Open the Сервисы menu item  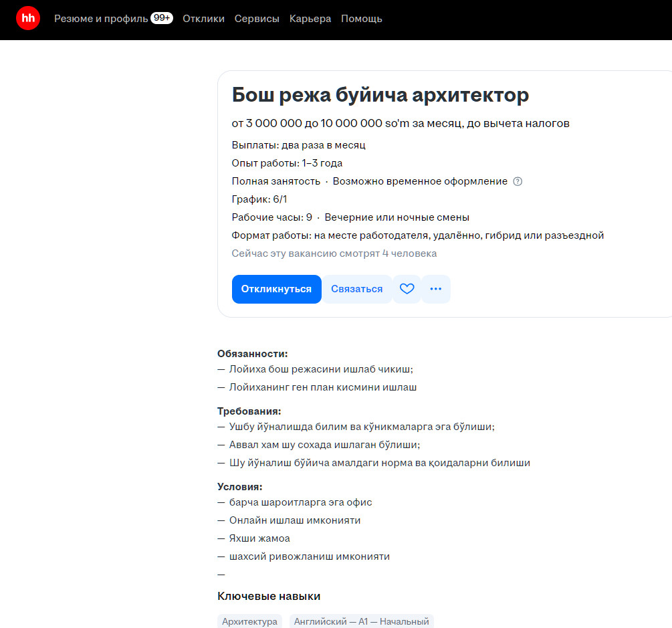pyautogui.click(x=257, y=19)
